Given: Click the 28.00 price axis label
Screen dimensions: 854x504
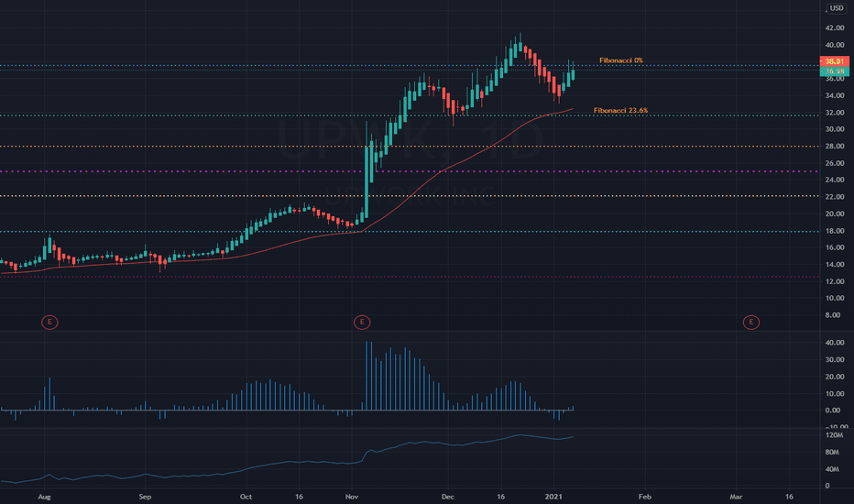Looking at the screenshot, I should 835,146.
